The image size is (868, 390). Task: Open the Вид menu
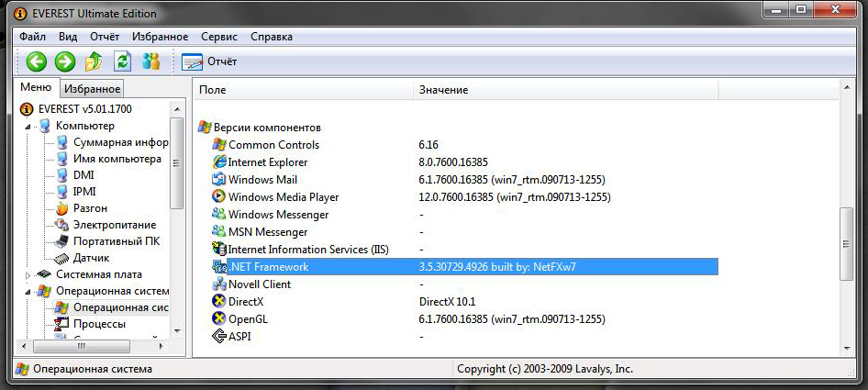tap(68, 37)
